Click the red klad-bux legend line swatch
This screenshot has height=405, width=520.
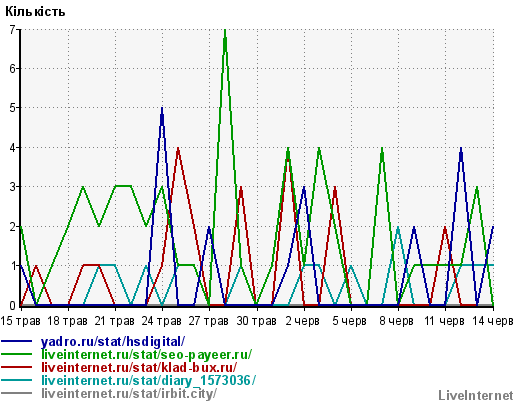(x=17, y=367)
